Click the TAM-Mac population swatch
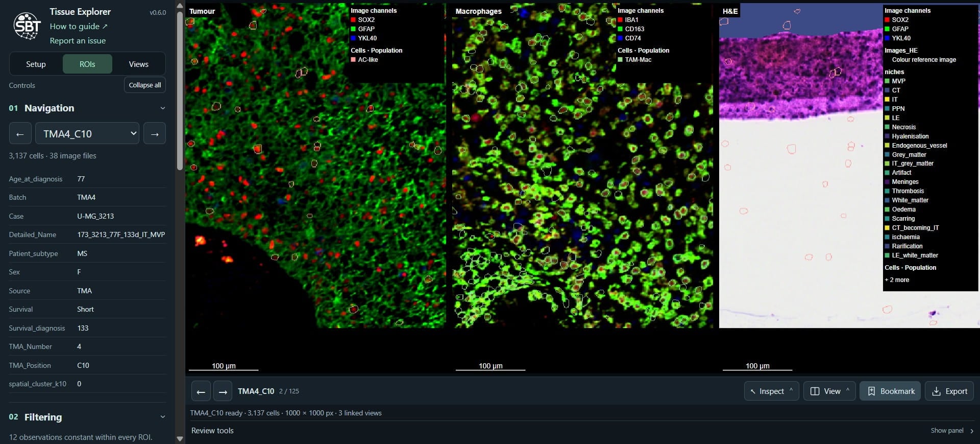 tap(620, 60)
